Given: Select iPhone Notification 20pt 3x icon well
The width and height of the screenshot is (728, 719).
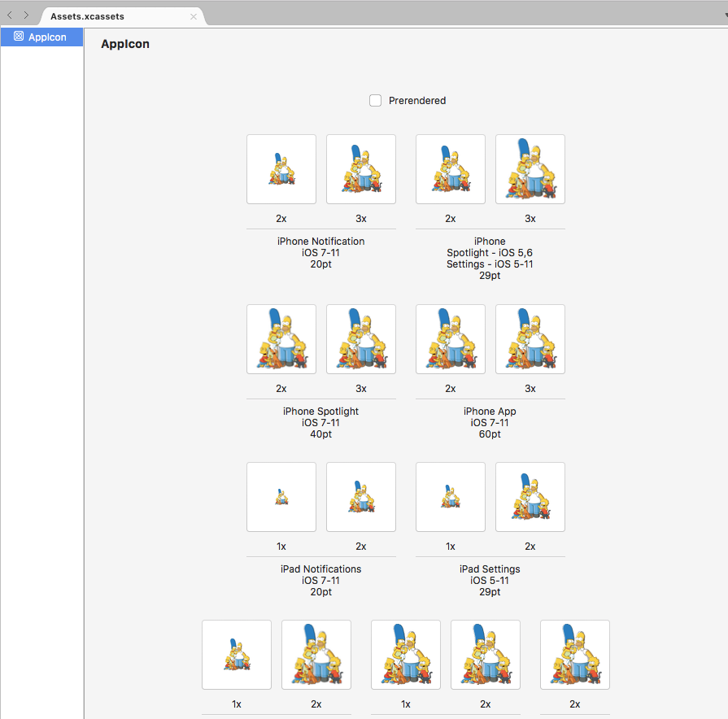Looking at the screenshot, I should pos(361,169).
